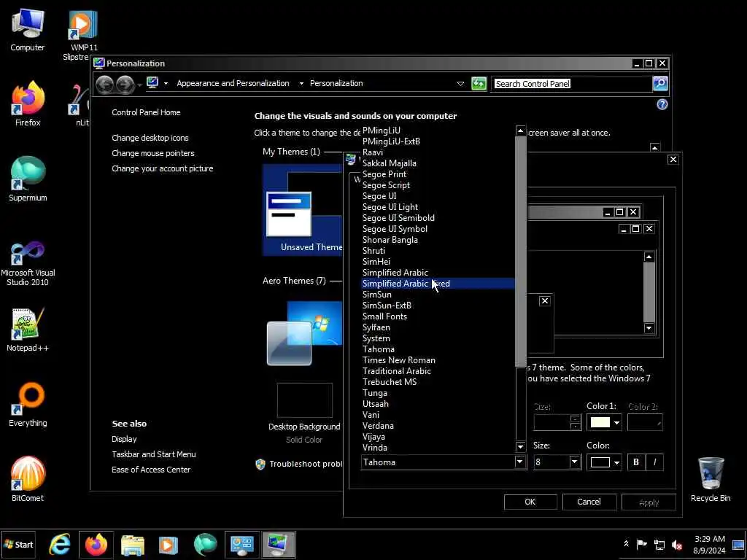Click the Firefox taskbar button

click(x=96, y=544)
